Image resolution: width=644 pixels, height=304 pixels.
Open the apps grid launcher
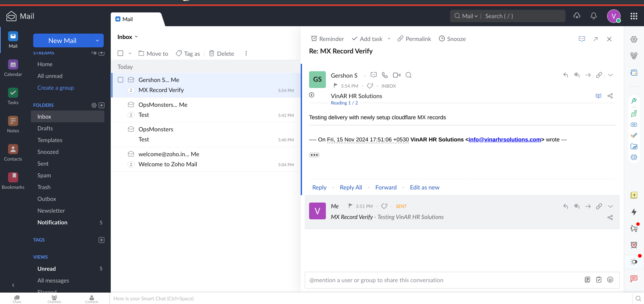coord(634,16)
